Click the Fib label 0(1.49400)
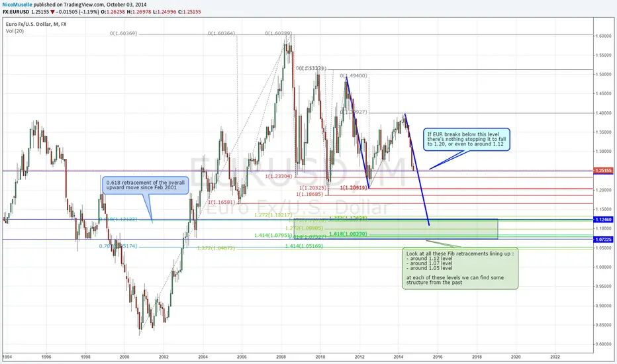The height and width of the screenshot is (364, 617). 354,75
